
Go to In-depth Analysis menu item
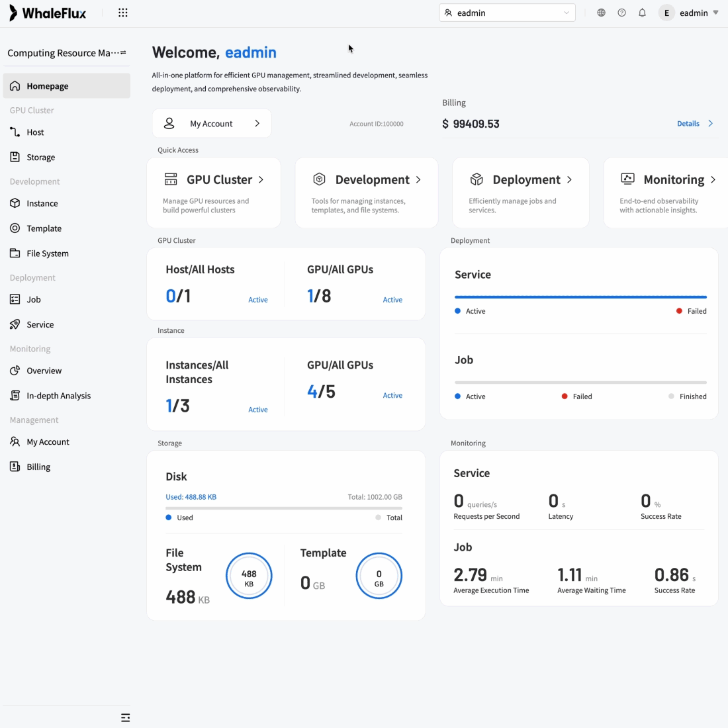pyautogui.click(x=58, y=396)
